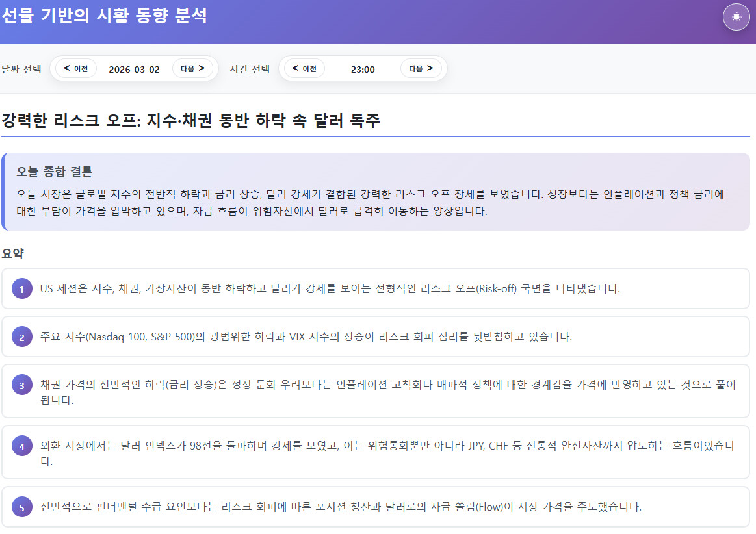Toggle the light/dark theme sun icon
Screen dimensions: 756x534
(x=736, y=17)
